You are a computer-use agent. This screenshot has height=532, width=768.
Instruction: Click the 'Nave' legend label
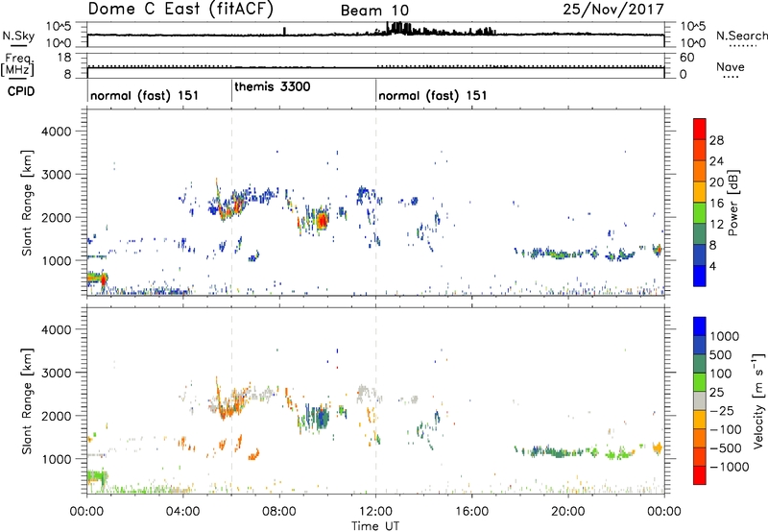tap(731, 66)
